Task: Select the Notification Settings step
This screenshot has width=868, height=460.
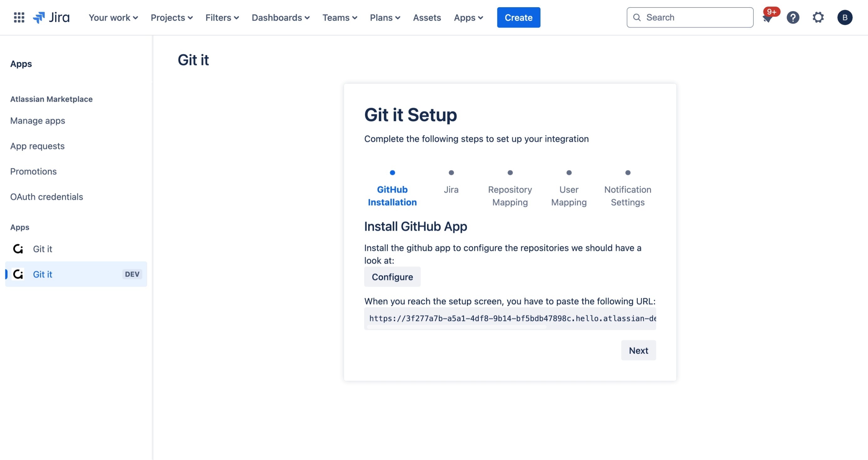Action: click(628, 196)
